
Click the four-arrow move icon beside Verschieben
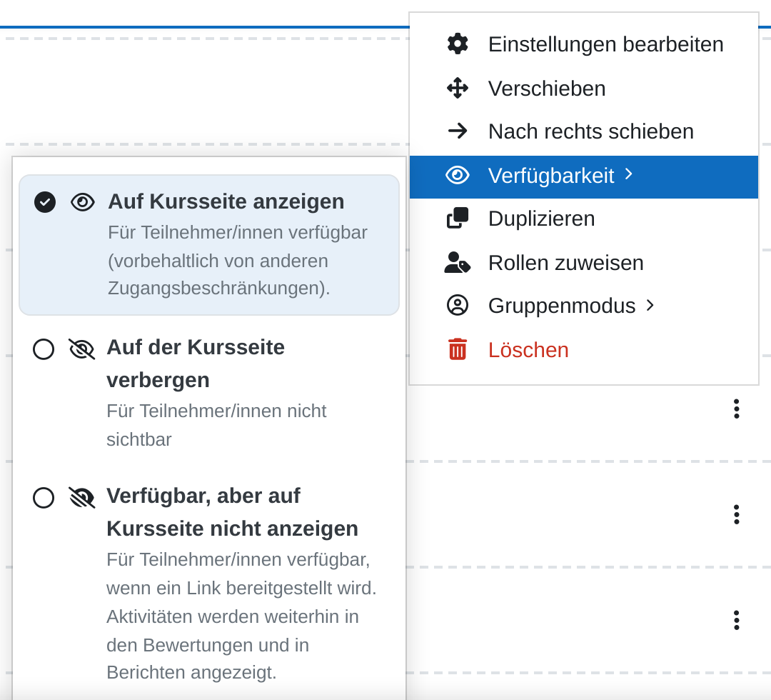pos(458,88)
